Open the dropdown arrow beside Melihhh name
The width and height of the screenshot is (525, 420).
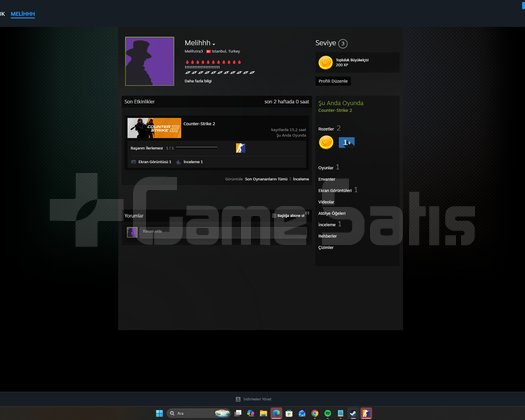214,44
